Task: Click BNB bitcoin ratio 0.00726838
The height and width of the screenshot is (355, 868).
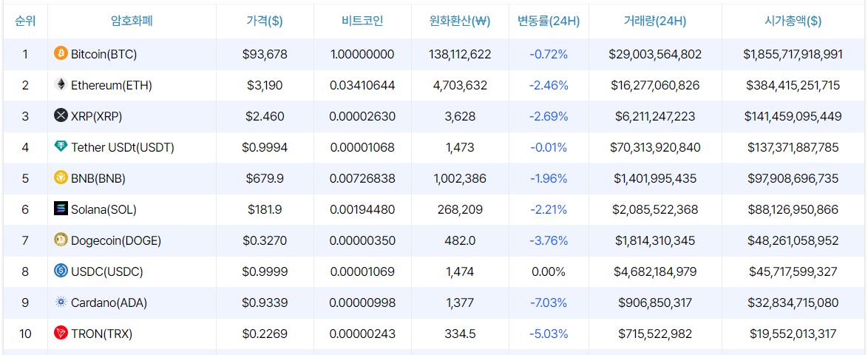Action: click(362, 178)
